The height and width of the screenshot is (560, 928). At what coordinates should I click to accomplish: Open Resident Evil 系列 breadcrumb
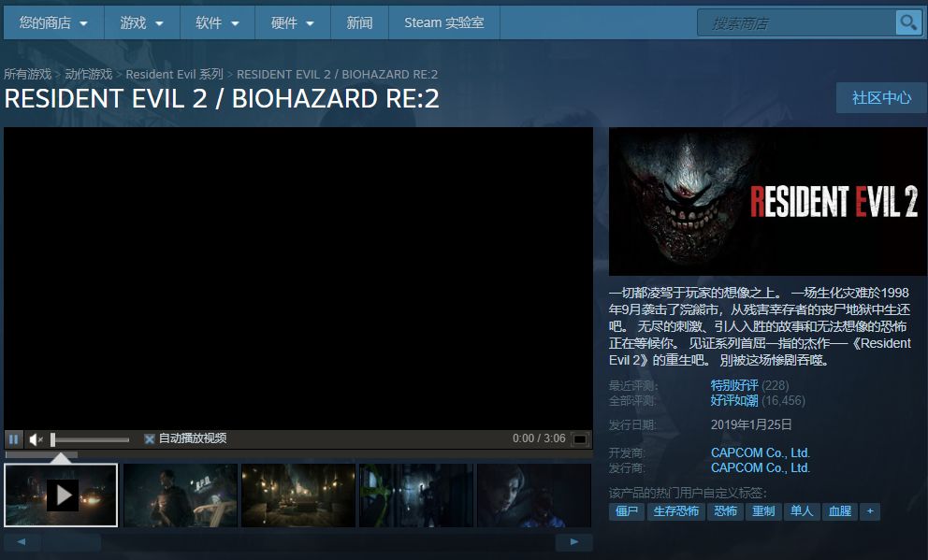pyautogui.click(x=175, y=74)
